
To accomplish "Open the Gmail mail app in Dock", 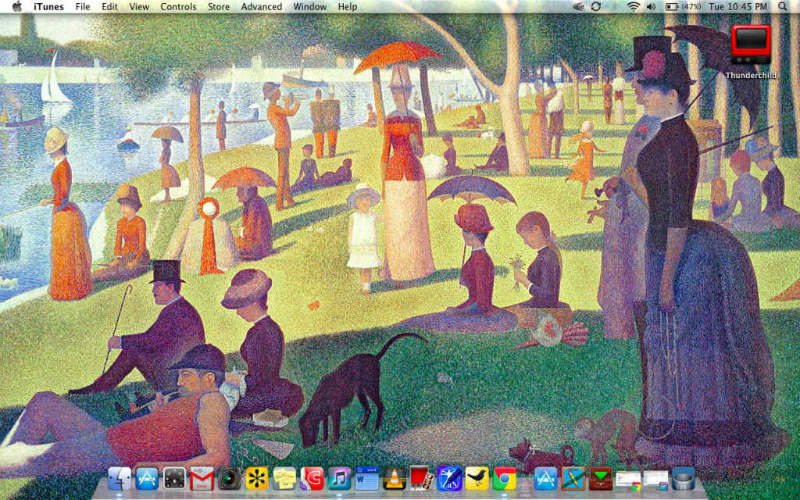I will tap(202, 479).
